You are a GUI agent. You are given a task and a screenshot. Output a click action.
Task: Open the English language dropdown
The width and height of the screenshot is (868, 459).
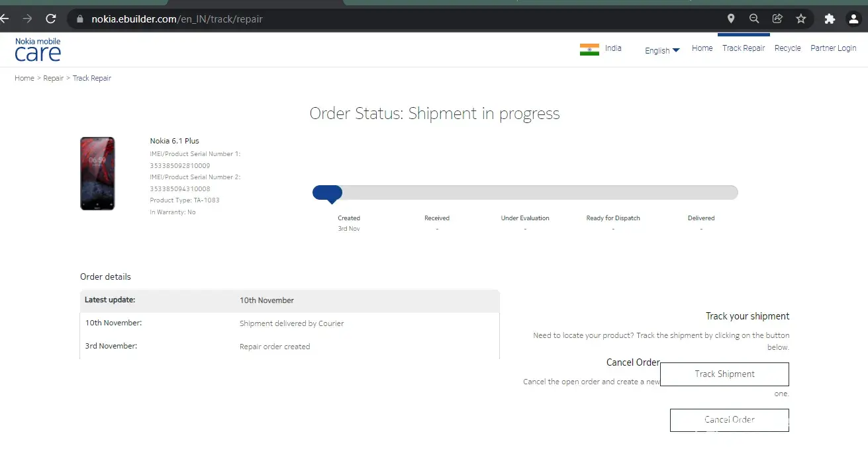click(662, 50)
